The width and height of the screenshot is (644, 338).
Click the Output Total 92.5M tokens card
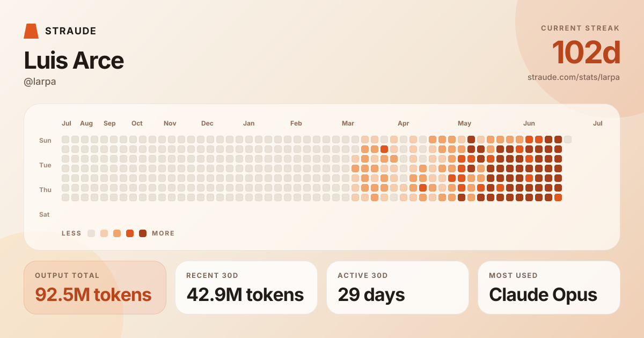tap(95, 288)
